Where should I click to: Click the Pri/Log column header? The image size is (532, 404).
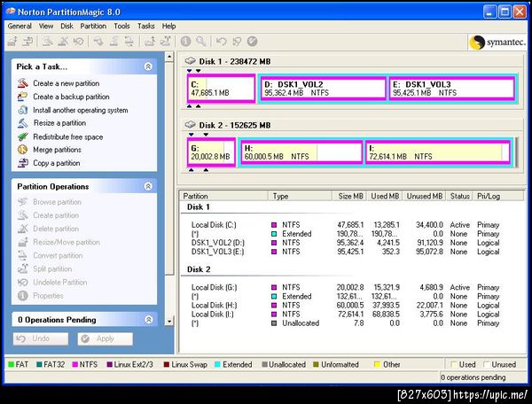(498, 196)
